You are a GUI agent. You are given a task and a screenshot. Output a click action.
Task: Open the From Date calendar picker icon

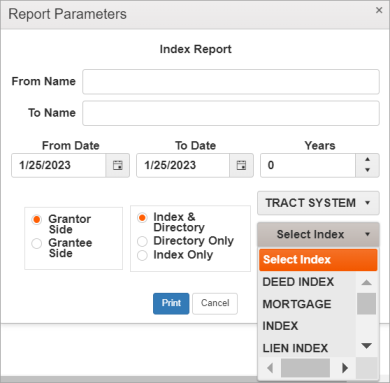(x=118, y=165)
